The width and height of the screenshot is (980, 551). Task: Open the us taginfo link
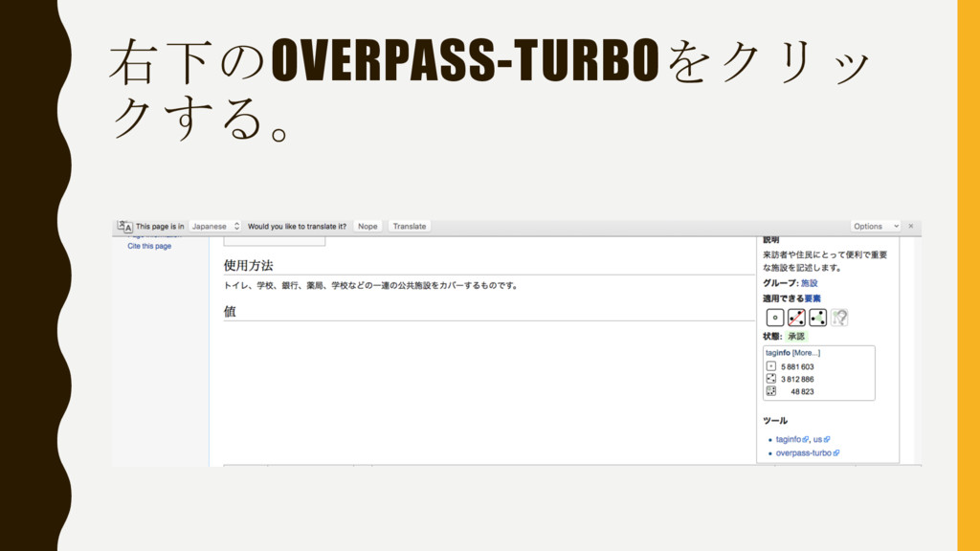point(817,439)
